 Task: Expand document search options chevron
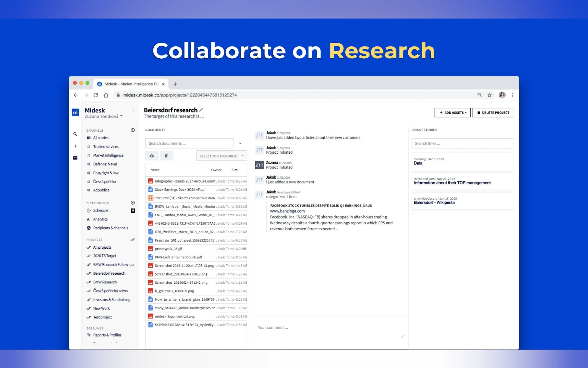[x=240, y=143]
